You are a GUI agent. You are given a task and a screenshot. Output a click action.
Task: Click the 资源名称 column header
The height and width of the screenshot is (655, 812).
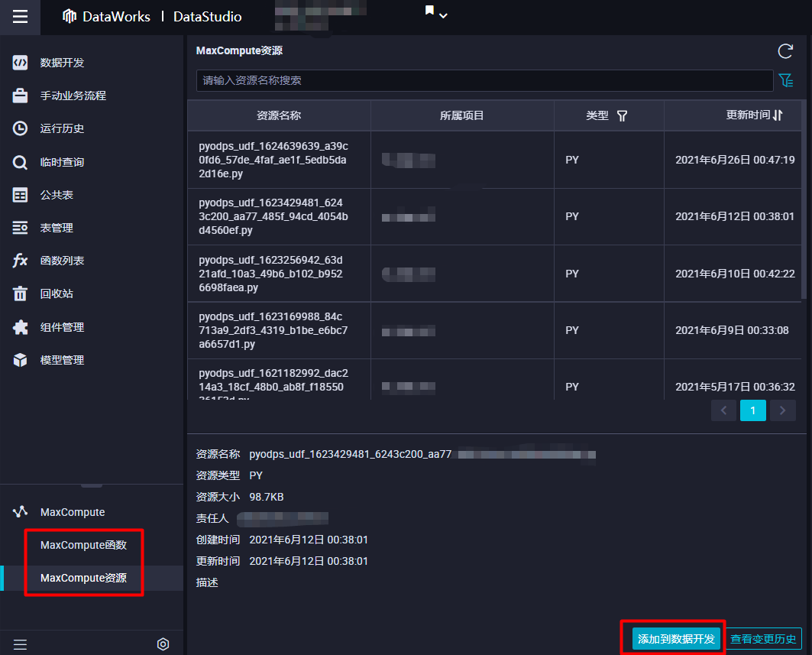(279, 115)
